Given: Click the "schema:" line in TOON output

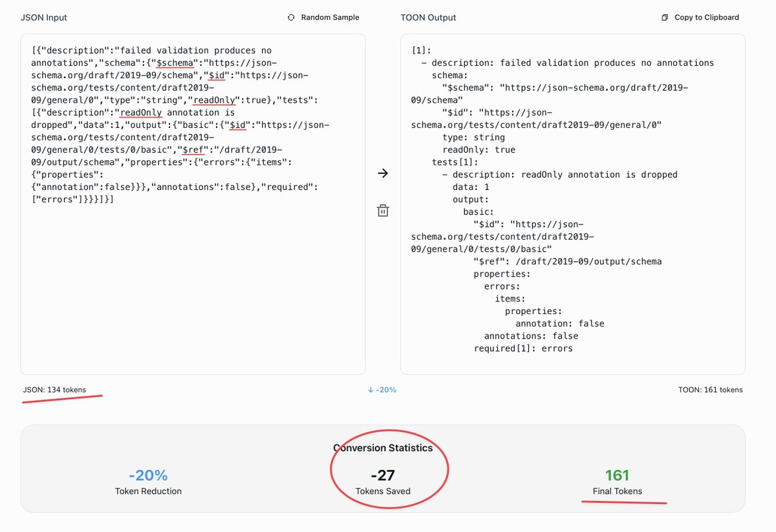Looking at the screenshot, I should tap(450, 75).
